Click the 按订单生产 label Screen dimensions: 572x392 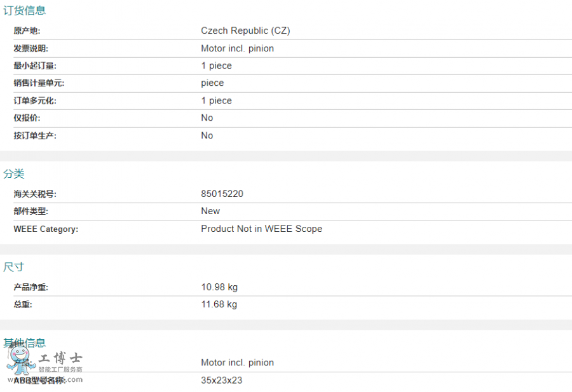coord(35,136)
